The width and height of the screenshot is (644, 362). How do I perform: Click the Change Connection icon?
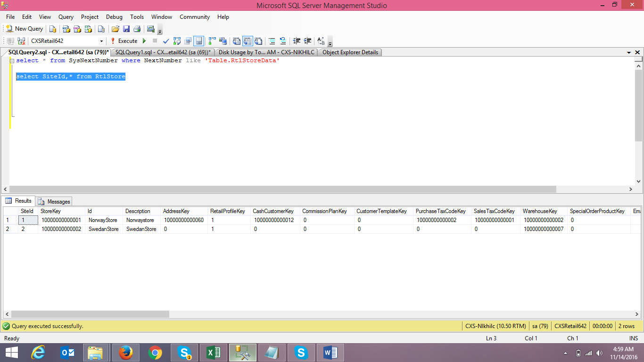click(x=21, y=41)
